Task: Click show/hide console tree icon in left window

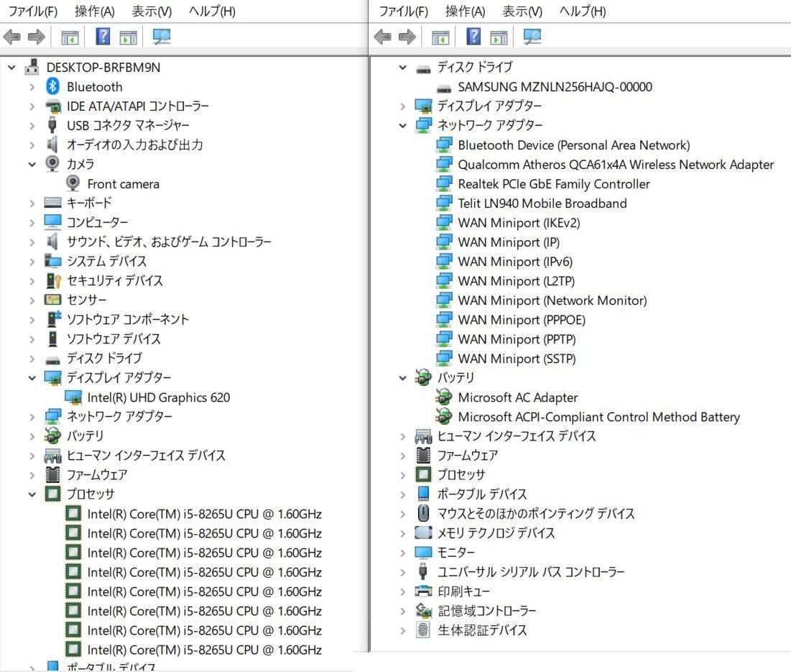Action: 70,37
